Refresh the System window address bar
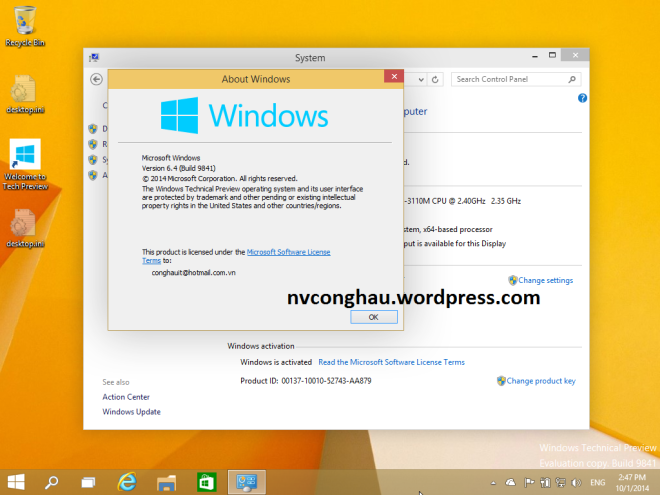This screenshot has height=495, width=660. [435, 79]
